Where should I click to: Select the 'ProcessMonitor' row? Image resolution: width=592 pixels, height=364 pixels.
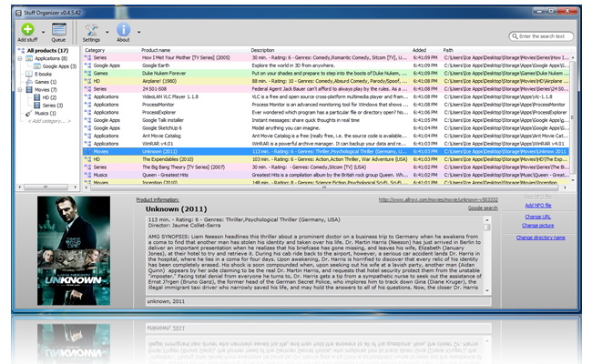pyautogui.click(x=326, y=105)
